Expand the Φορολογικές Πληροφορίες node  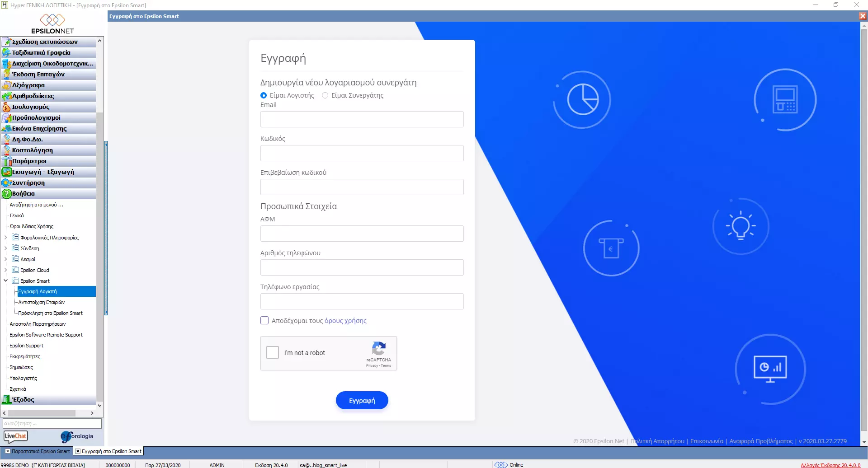[x=5, y=238]
